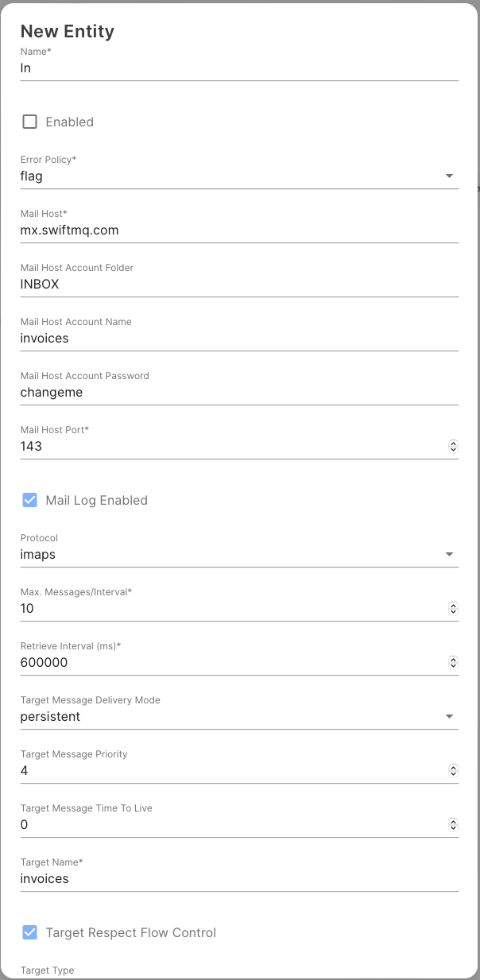Expand the Protocol dropdown showing imaps
Viewport: 480px width, 980px height.
coord(238,555)
